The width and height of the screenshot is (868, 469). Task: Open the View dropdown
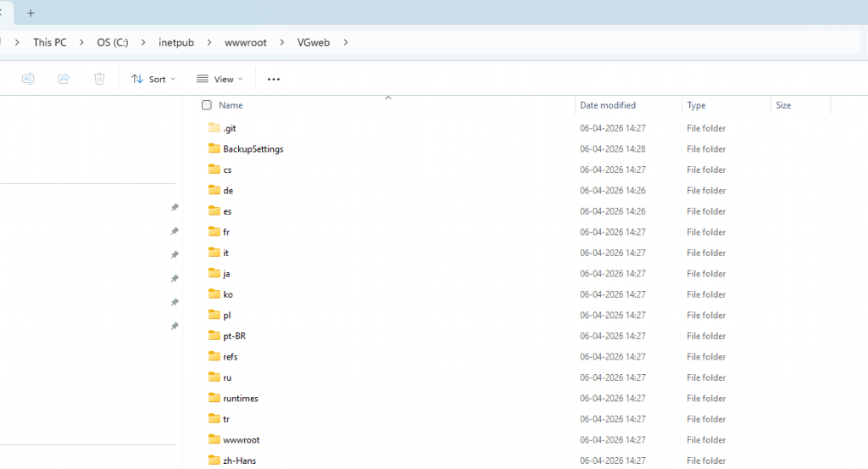pos(220,79)
